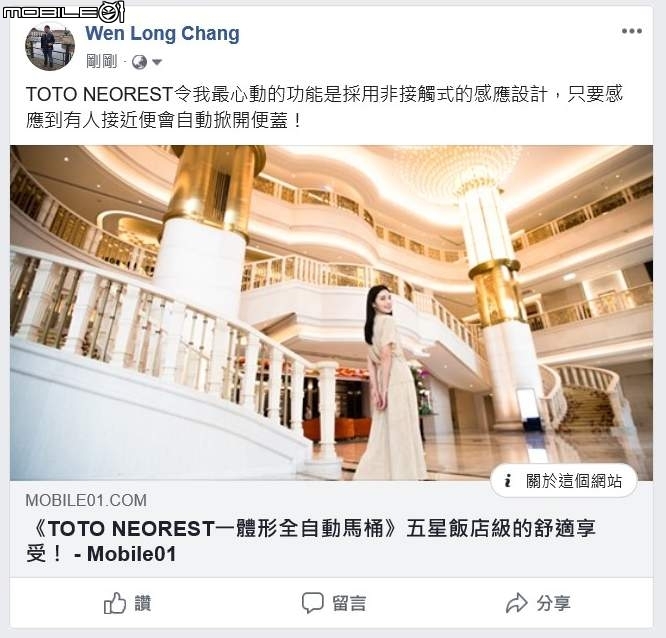Click the 留言 comment label
This screenshot has height=638, width=666.
pos(349,603)
